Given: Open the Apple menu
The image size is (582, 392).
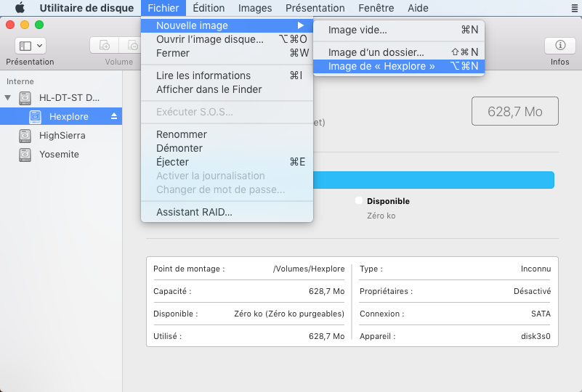Looking at the screenshot, I should pyautogui.click(x=20, y=8).
